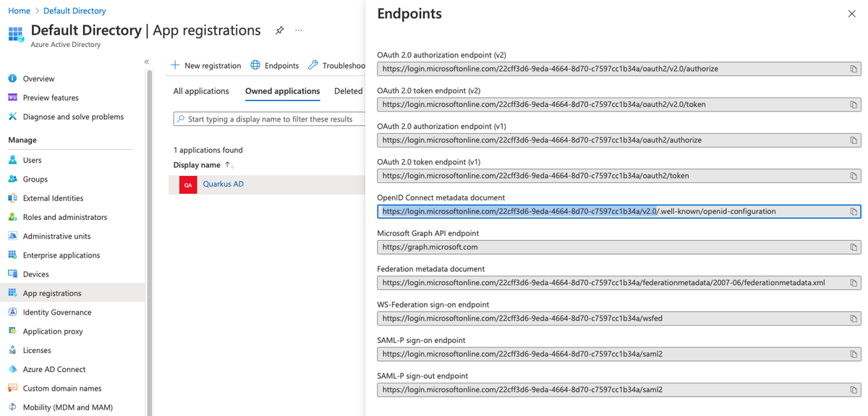Copy the Microsoft Graph API endpoint
Screen dimensions: 868x416
pyautogui.click(x=854, y=247)
